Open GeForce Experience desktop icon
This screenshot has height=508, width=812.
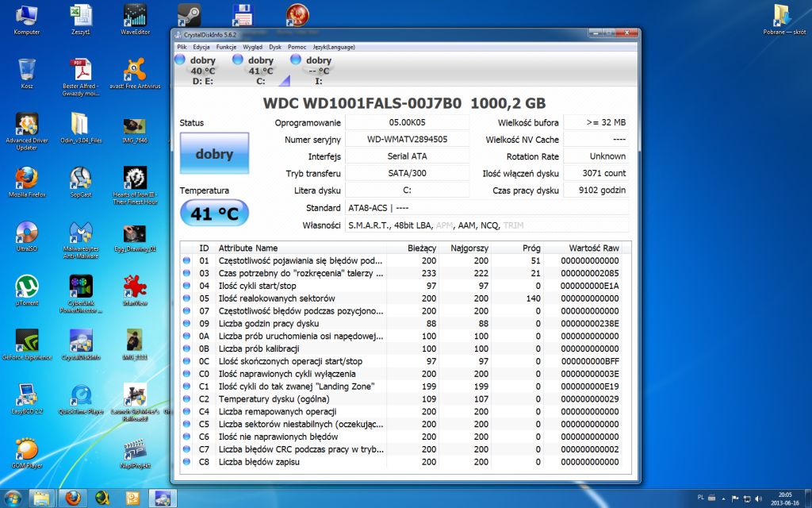click(x=26, y=344)
